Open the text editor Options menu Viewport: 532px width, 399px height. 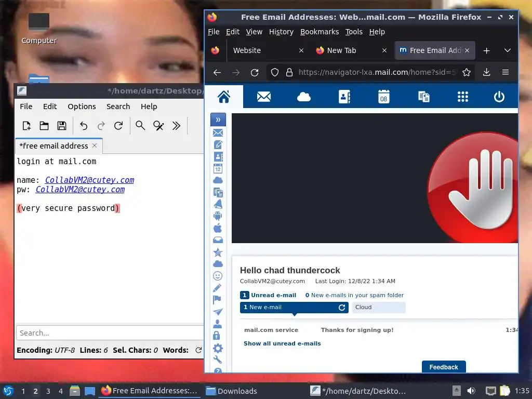point(82,107)
